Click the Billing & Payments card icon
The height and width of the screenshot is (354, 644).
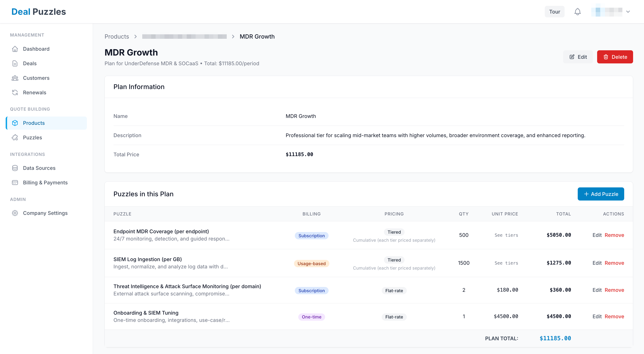point(15,183)
